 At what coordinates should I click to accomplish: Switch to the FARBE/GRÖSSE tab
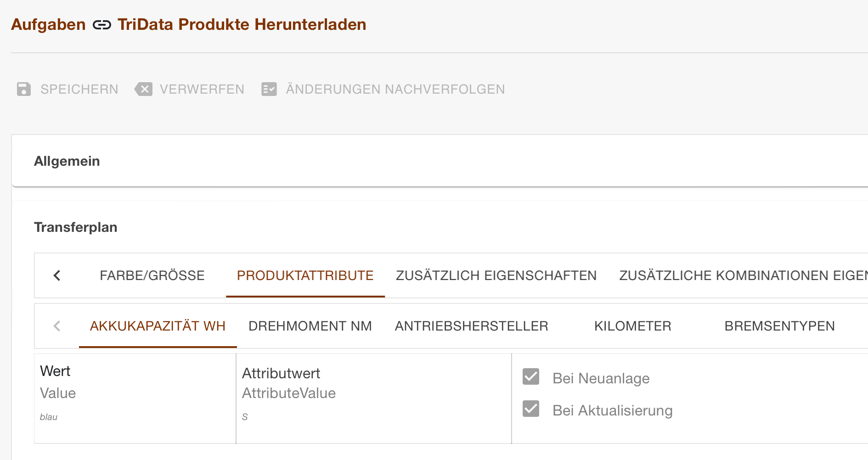(152, 275)
